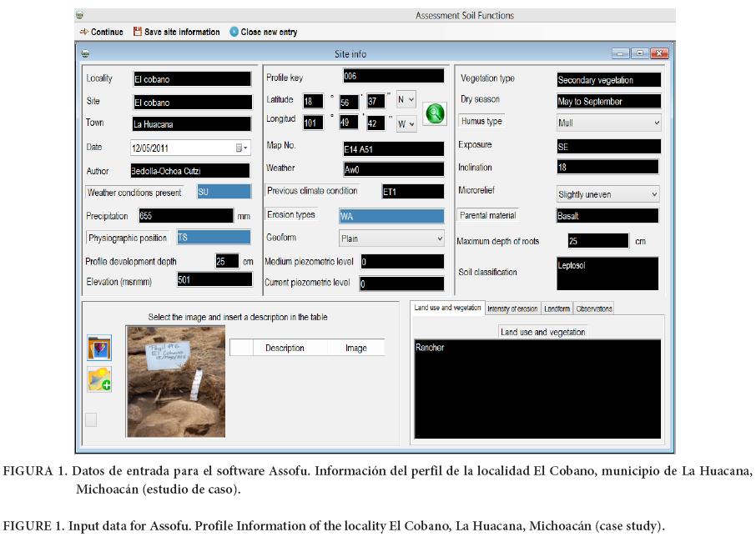Viewport: 756px width, 537px height.
Task: Click Save site information
Action: coord(176,33)
